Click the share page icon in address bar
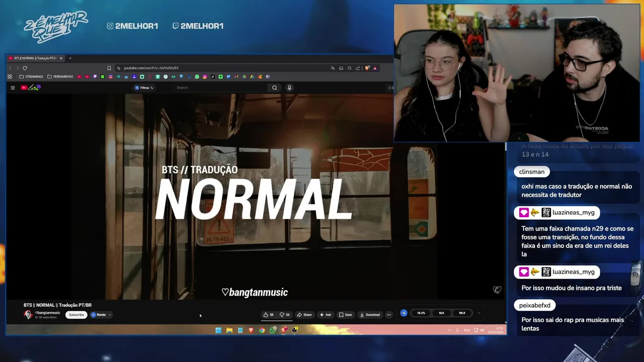644x362 pixels. pos(358,68)
